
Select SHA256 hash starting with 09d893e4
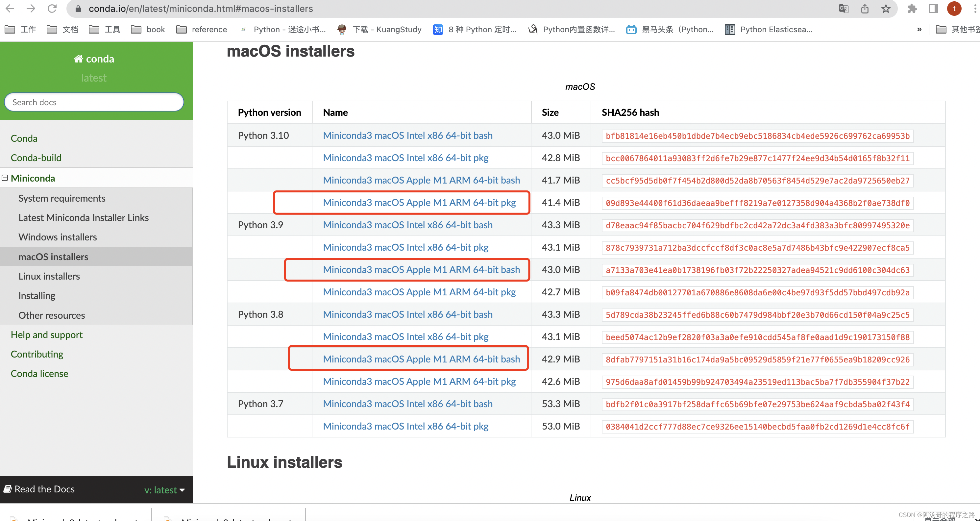point(757,203)
